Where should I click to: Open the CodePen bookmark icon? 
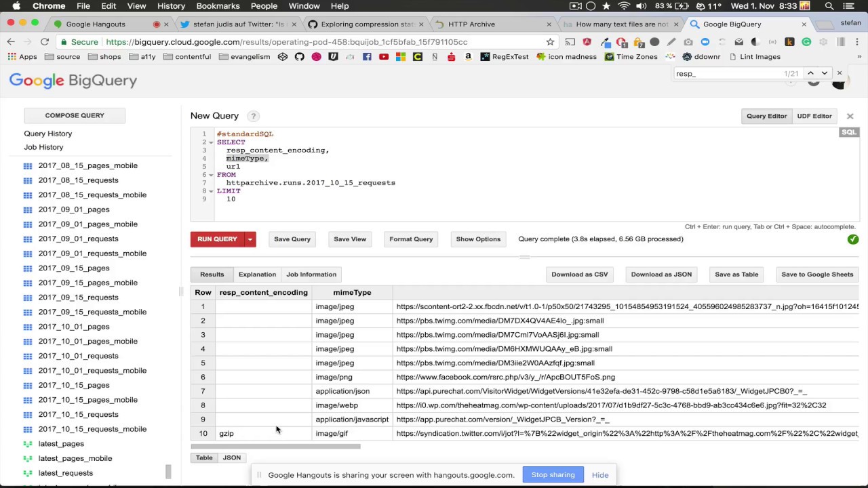(283, 57)
